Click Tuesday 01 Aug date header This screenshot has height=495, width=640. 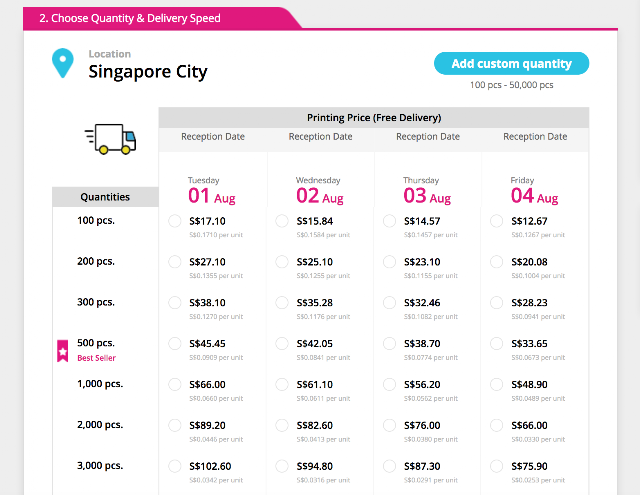[x=211, y=191]
